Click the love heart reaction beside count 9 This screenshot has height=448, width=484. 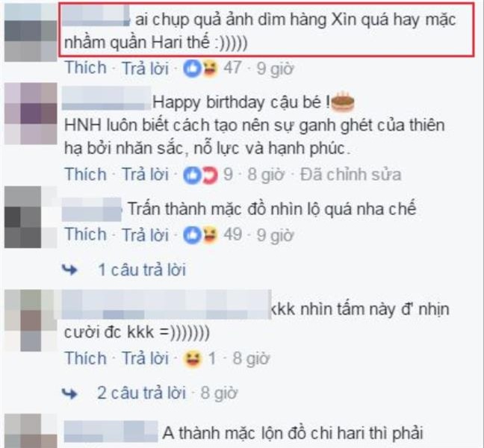point(209,175)
